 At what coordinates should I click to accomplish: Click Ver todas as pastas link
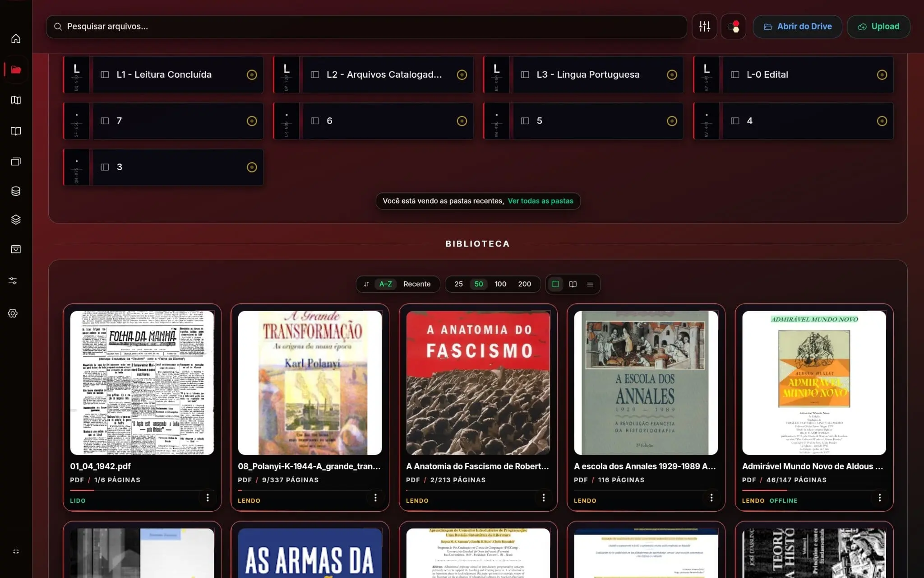tap(540, 201)
